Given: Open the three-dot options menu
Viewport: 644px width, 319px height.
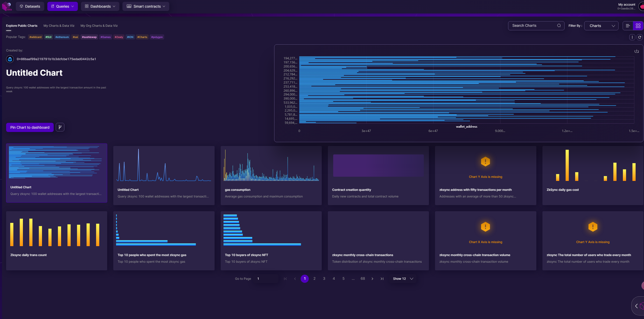Looking at the screenshot, I should click(632, 37).
